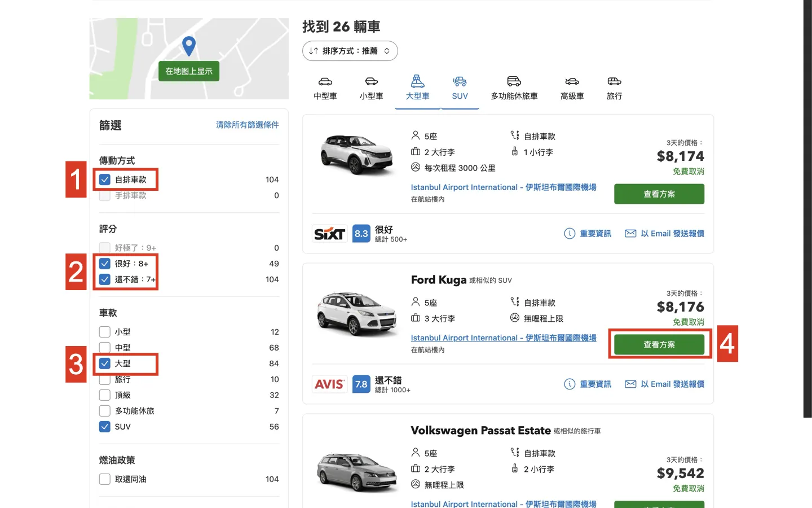Viewport: 812px width, 508px height.
Task: Select the 大型車 car type icon
Action: click(x=418, y=82)
